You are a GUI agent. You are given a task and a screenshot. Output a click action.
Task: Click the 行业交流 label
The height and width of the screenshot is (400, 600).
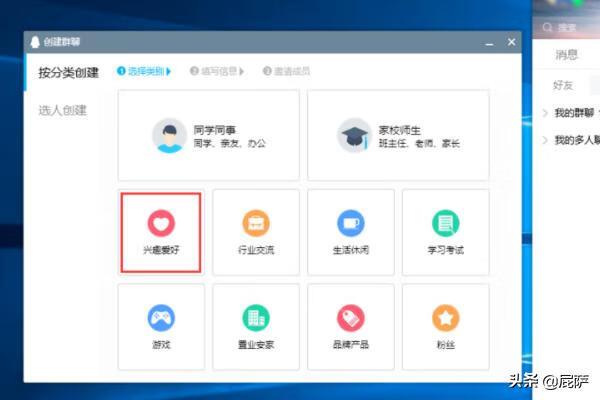[256, 250]
